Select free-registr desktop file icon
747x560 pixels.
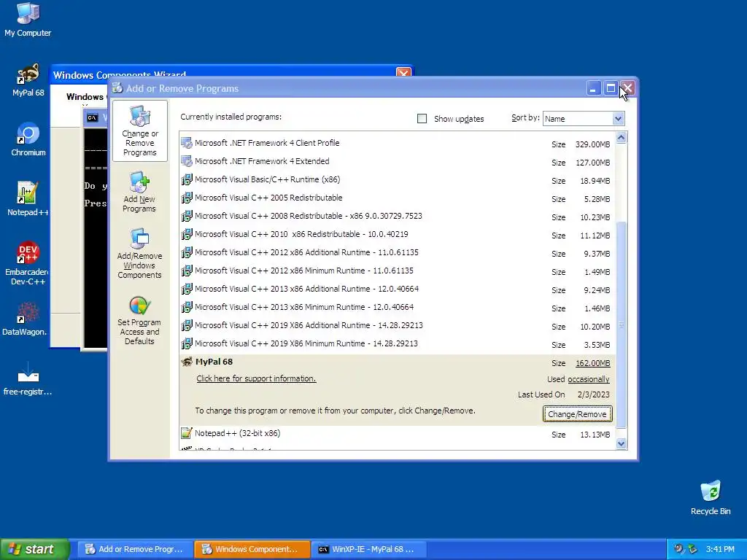pyautogui.click(x=28, y=378)
